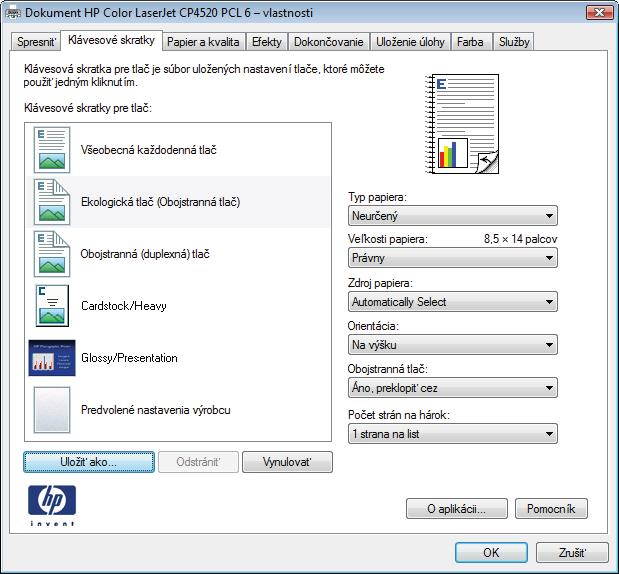The height and width of the screenshot is (574, 619).
Task: Cancel with the Zrušiť button
Action: (x=572, y=552)
